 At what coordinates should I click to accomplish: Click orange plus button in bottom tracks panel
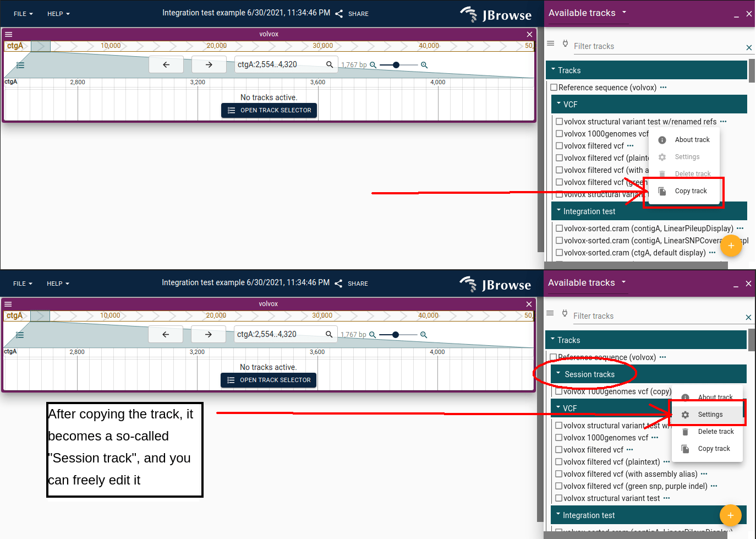pyautogui.click(x=731, y=515)
